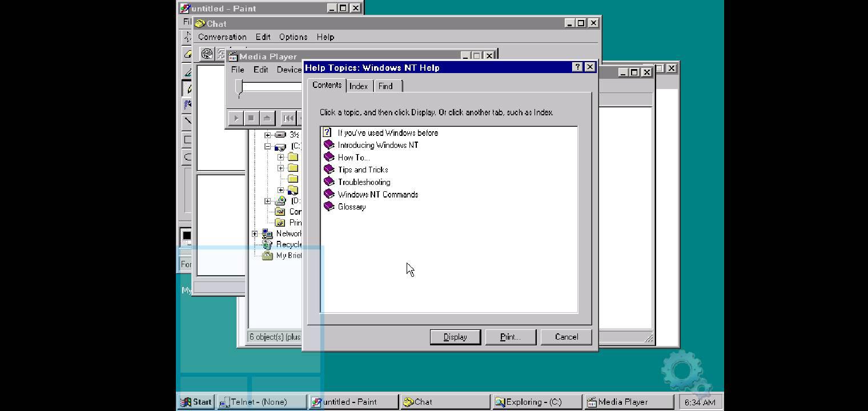This screenshot has width=868, height=411.
Task: Select the Airbrush tool in Paint
Action: 187,104
